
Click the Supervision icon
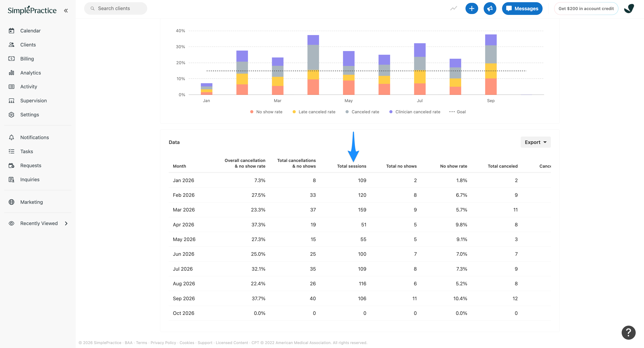(x=11, y=101)
